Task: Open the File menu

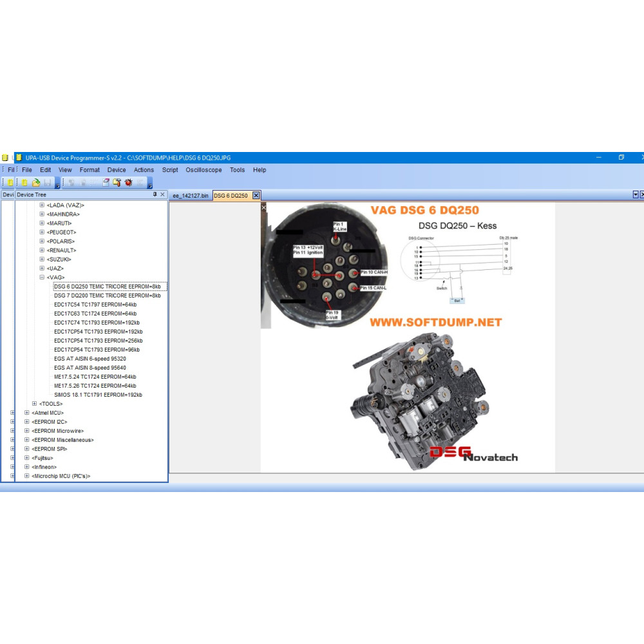Action: (x=27, y=169)
